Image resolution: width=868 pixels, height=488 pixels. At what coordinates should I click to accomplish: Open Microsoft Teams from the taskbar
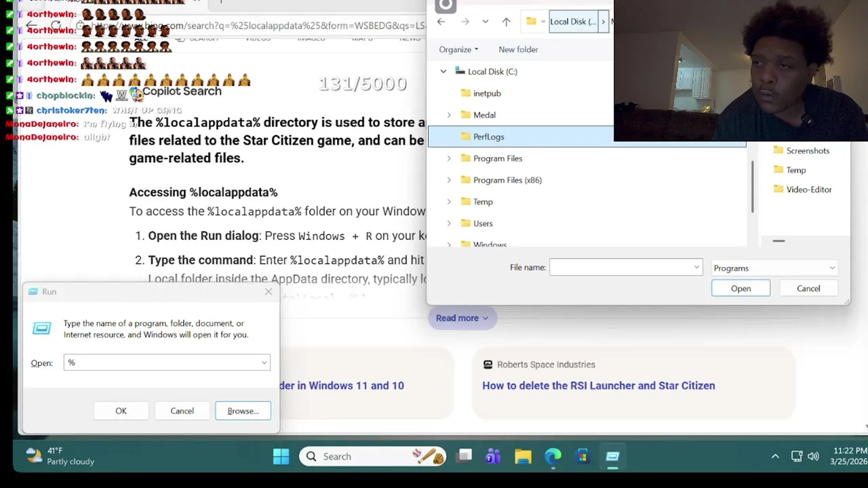pyautogui.click(x=493, y=456)
